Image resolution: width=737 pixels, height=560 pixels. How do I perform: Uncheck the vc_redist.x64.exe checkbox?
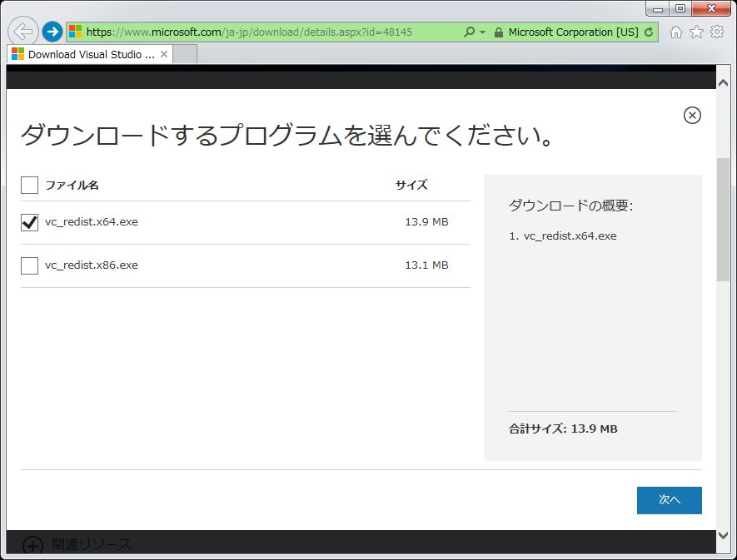coord(29,222)
